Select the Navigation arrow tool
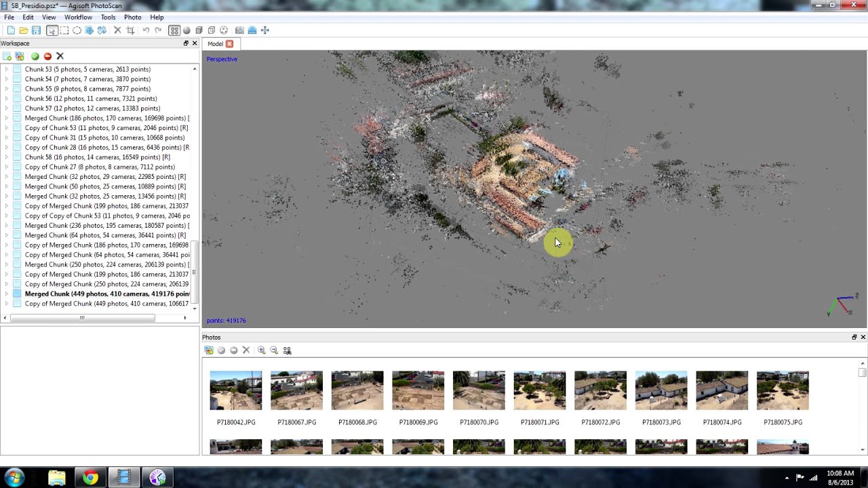868x488 pixels. [x=52, y=30]
